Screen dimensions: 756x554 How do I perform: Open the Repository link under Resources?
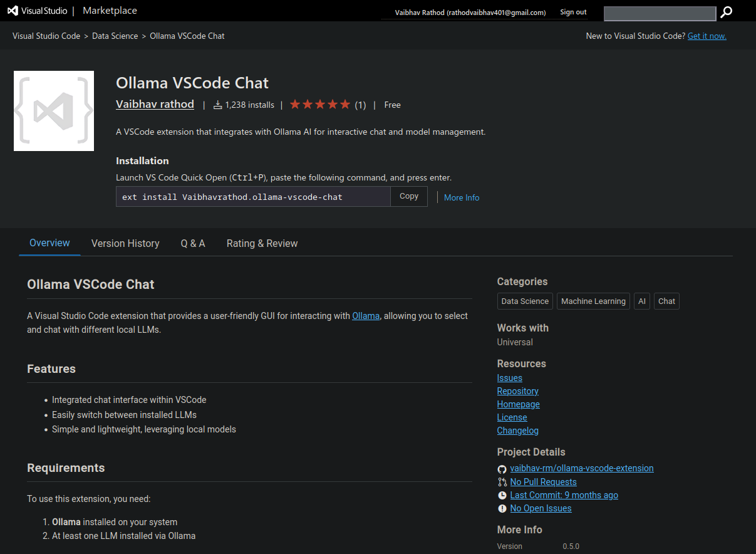coord(517,390)
